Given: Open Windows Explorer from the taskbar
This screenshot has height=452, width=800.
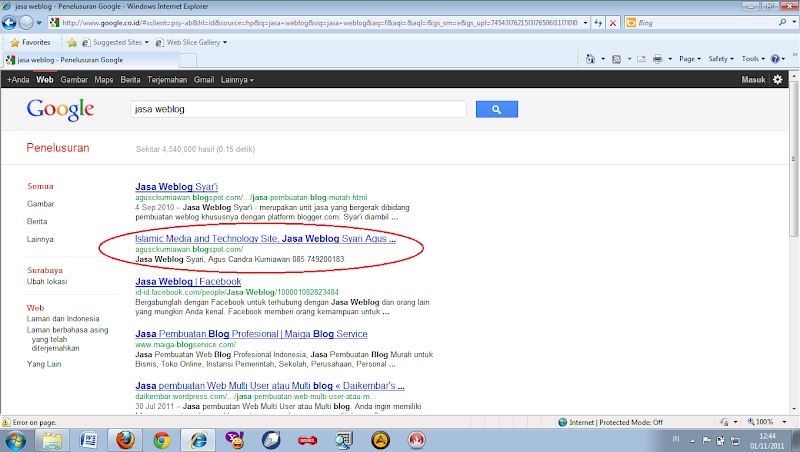Looking at the screenshot, I should pos(52,440).
